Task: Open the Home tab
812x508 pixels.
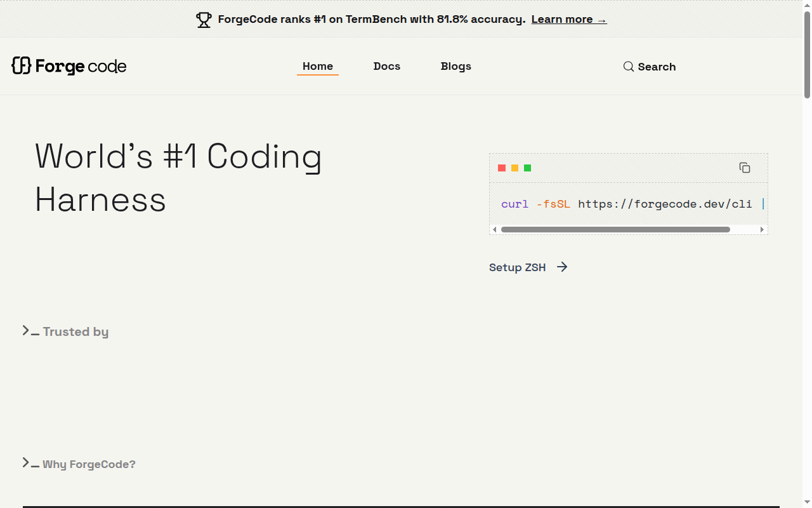Action: click(x=318, y=66)
